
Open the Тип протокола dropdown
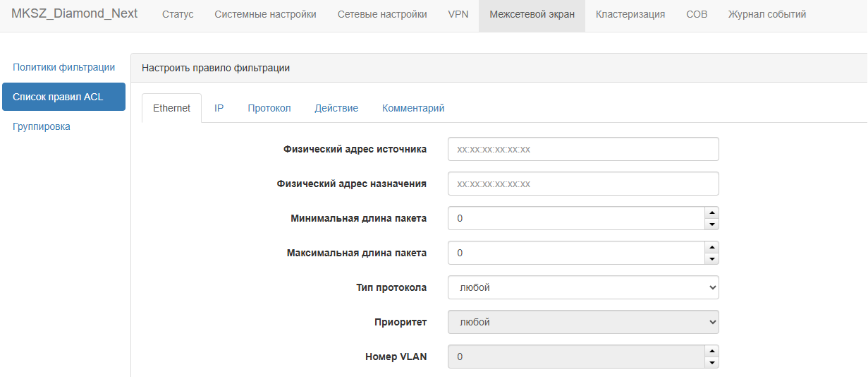tap(583, 287)
